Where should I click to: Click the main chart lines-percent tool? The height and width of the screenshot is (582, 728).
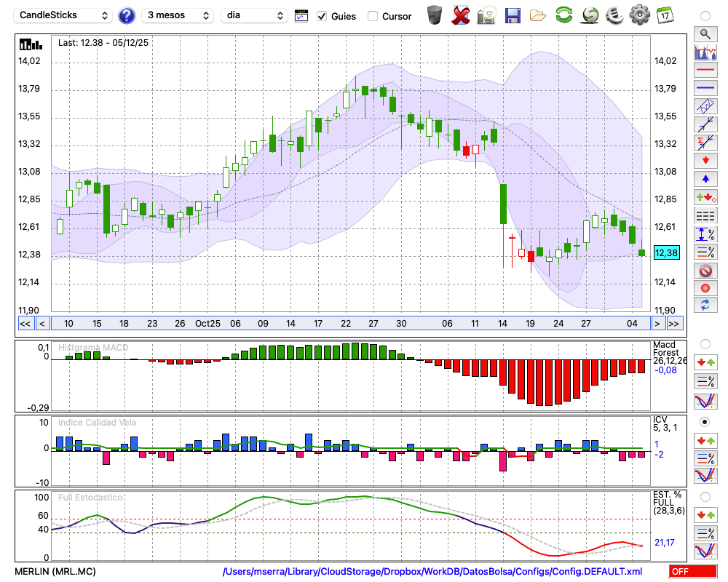tap(705, 252)
